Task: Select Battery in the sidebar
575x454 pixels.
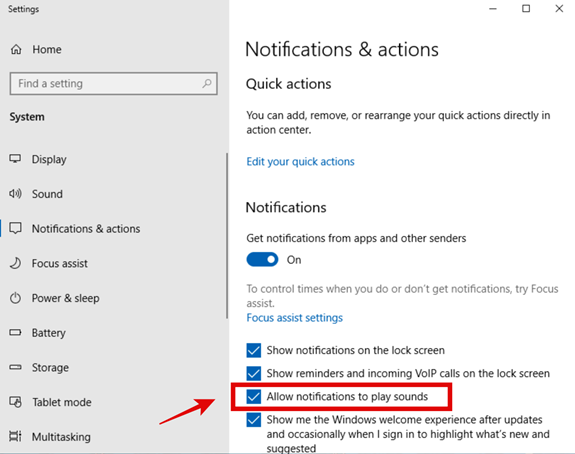Action: point(48,333)
